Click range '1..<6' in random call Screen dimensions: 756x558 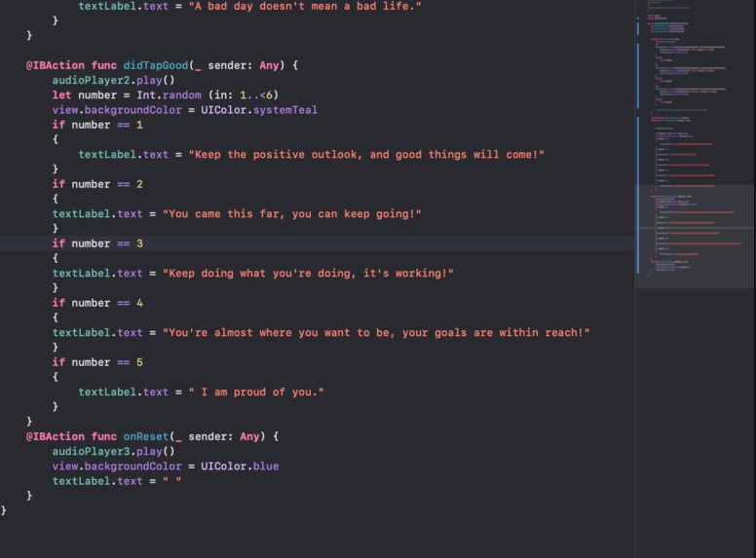pos(256,95)
